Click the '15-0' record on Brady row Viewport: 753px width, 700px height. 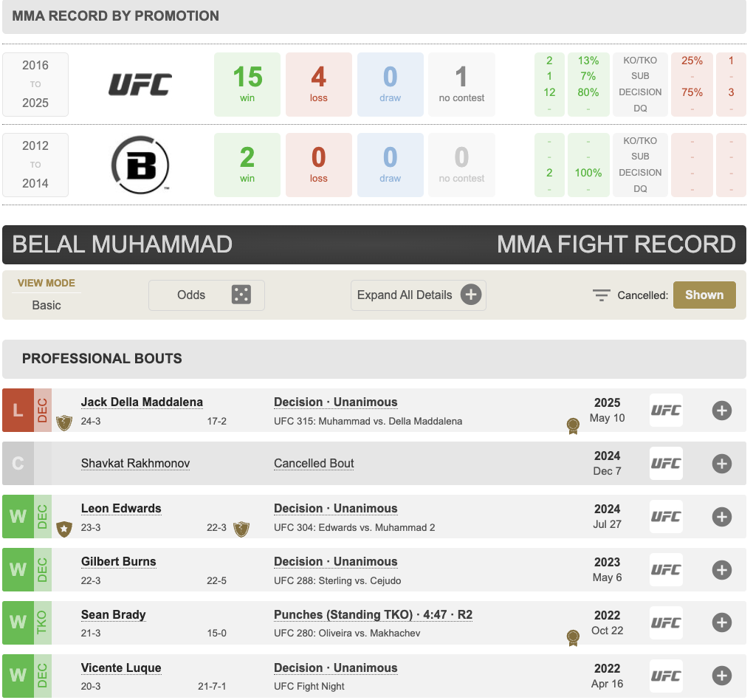(216, 634)
